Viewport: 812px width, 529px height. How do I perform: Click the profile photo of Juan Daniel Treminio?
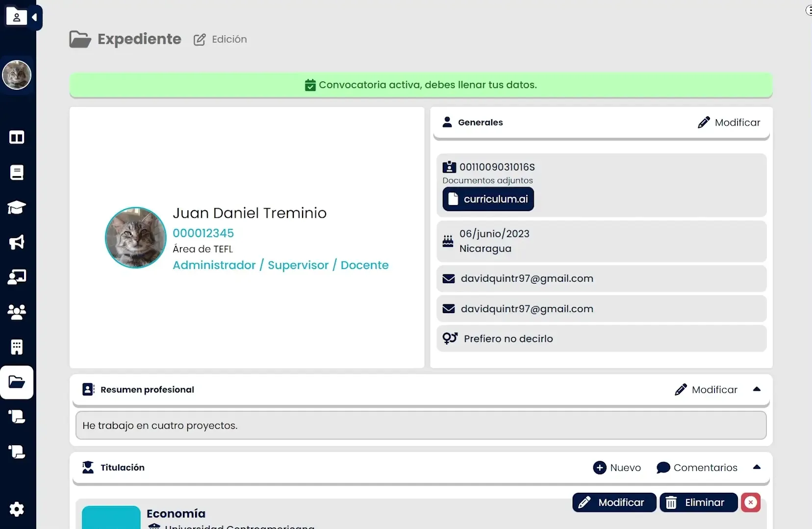tap(136, 238)
